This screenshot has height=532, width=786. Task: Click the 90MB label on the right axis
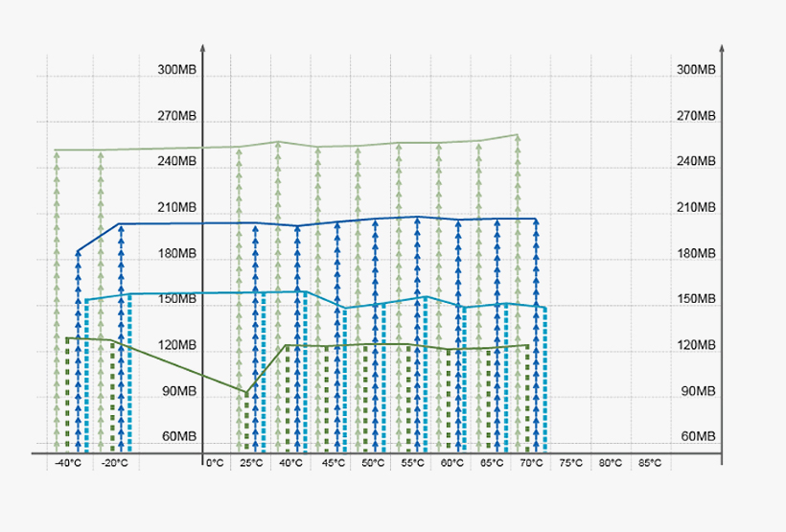[698, 391]
